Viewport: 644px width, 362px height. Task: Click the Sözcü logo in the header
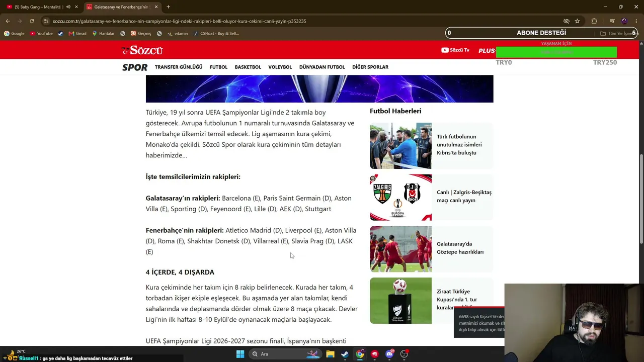142,50
